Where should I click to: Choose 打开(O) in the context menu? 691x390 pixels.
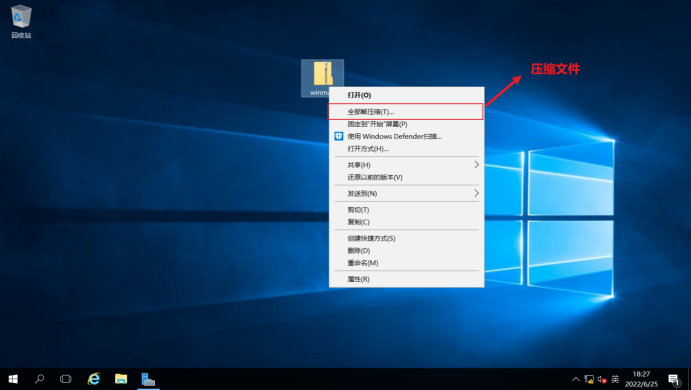point(406,95)
